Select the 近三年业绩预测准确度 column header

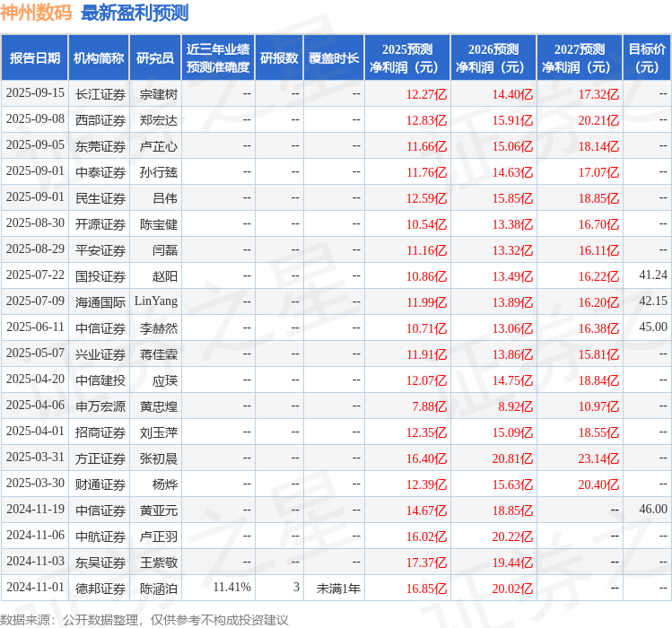pyautogui.click(x=218, y=58)
